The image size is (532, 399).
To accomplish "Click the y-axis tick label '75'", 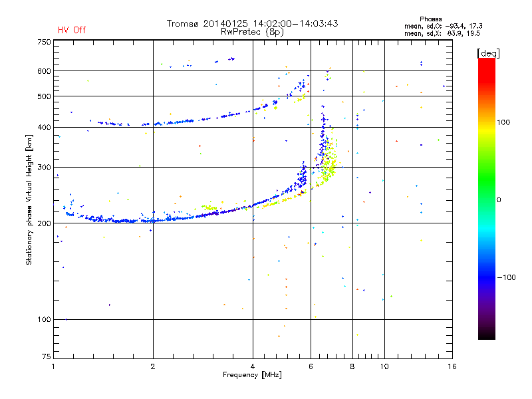I will pyautogui.click(x=47, y=356).
